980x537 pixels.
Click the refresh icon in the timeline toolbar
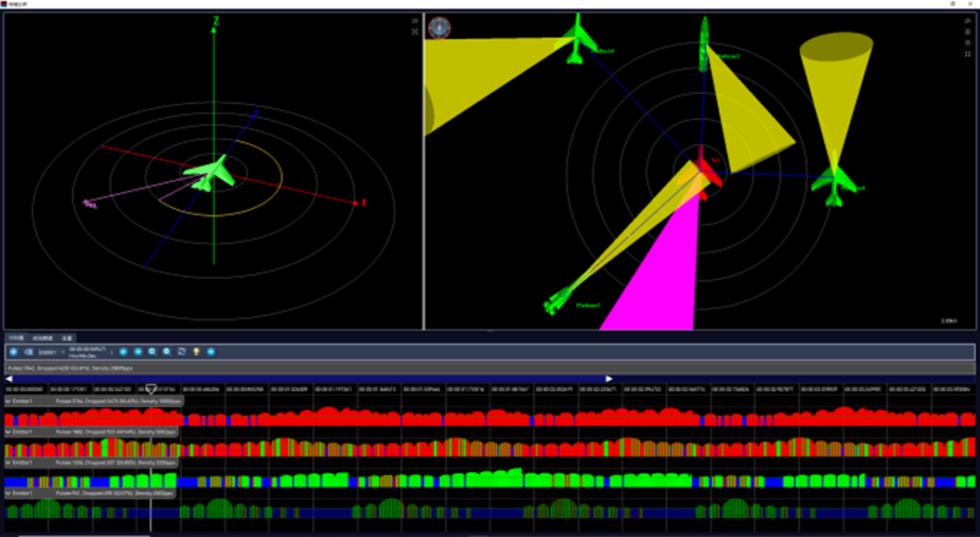(182, 352)
